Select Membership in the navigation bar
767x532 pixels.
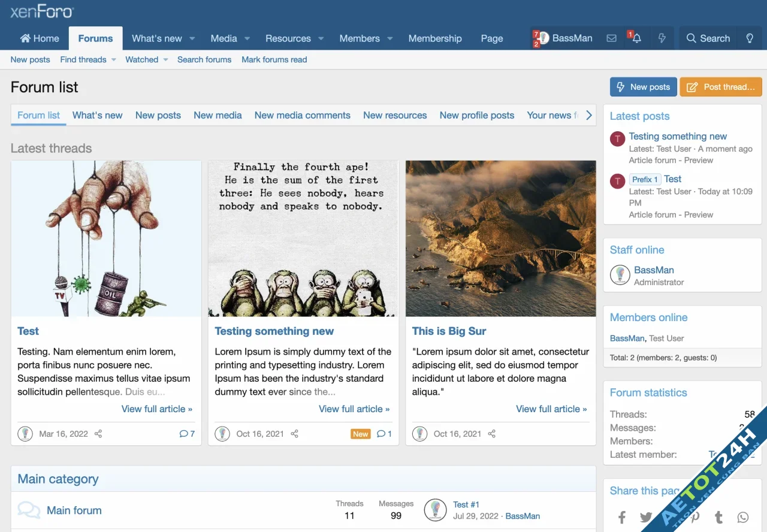[x=435, y=38]
